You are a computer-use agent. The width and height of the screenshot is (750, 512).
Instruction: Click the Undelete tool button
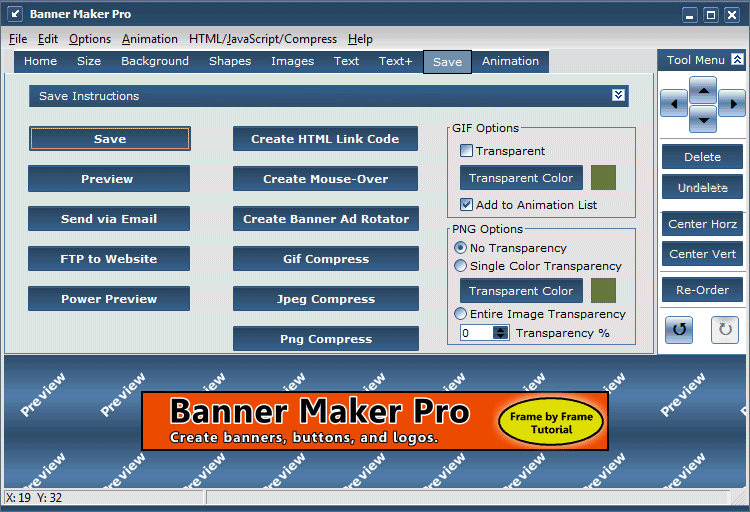point(702,187)
